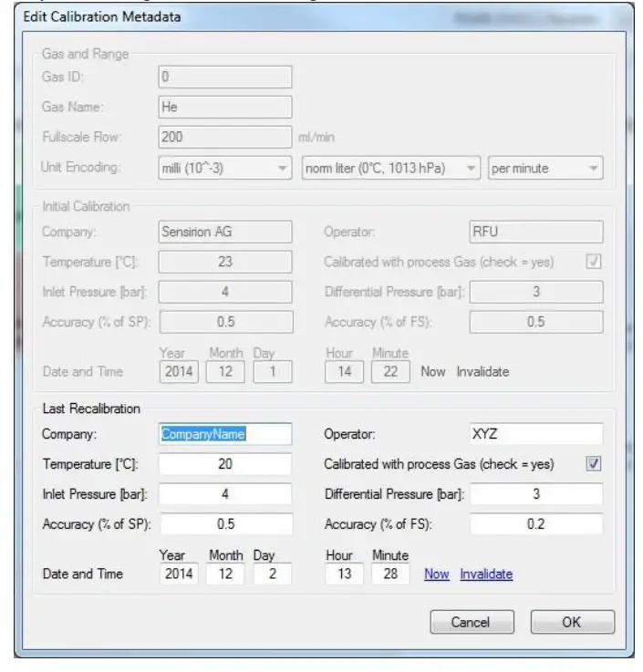
Task: Click the Invalidate link in Last Recalibration
Action: [486, 574]
